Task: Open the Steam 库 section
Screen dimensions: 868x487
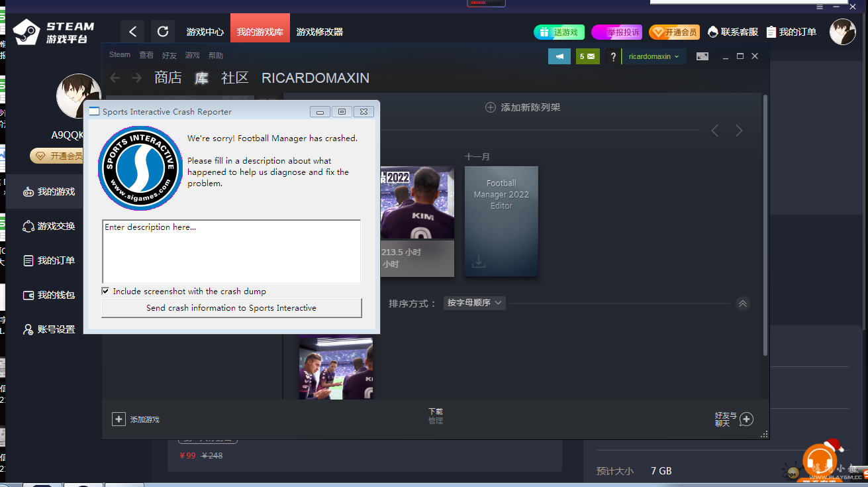Action: (201, 78)
